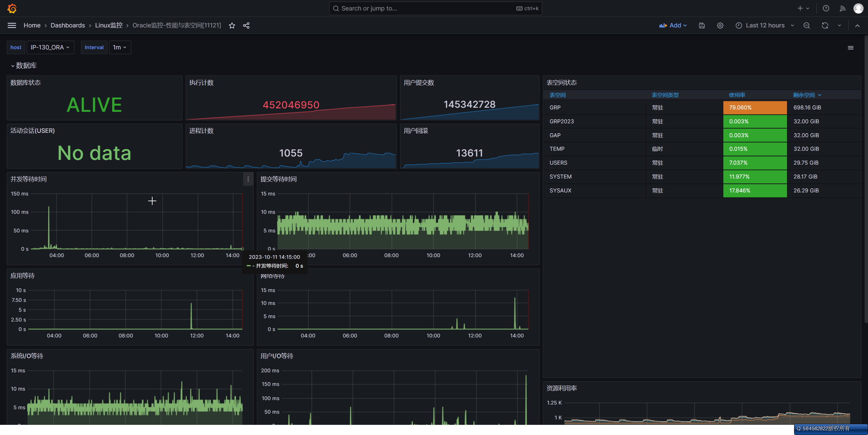Open the hamburger navigation menu
This screenshot has height=435, width=868.
(12, 25)
